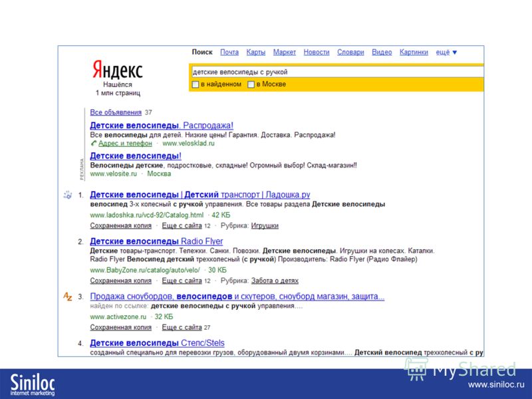Image resolution: width=532 pixels, height=399 pixels.
Task: Click the hand icon beside result 1
Action: pos(68,195)
